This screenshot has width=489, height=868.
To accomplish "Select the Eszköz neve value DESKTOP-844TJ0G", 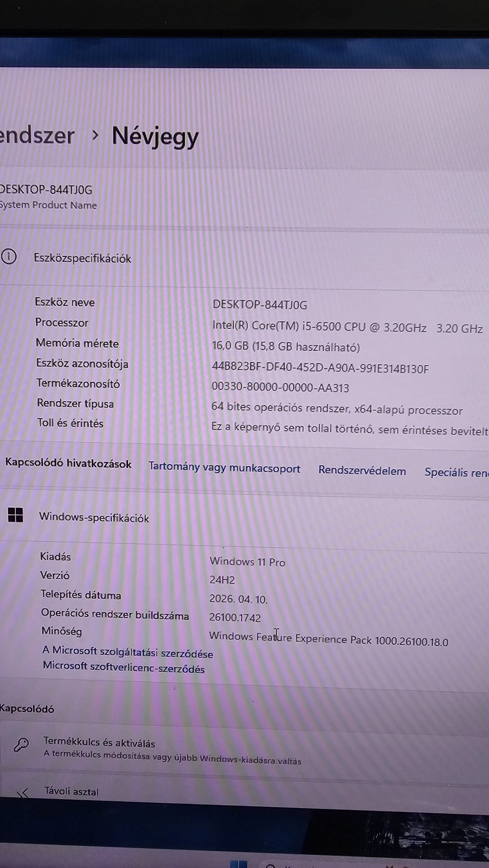I will coord(260,304).
